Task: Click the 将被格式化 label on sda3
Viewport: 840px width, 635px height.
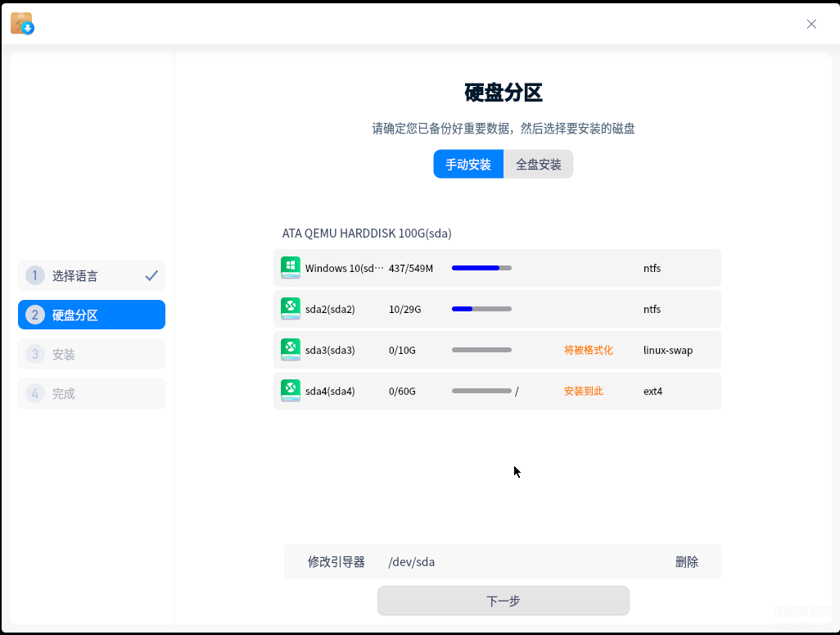Action: coord(588,350)
